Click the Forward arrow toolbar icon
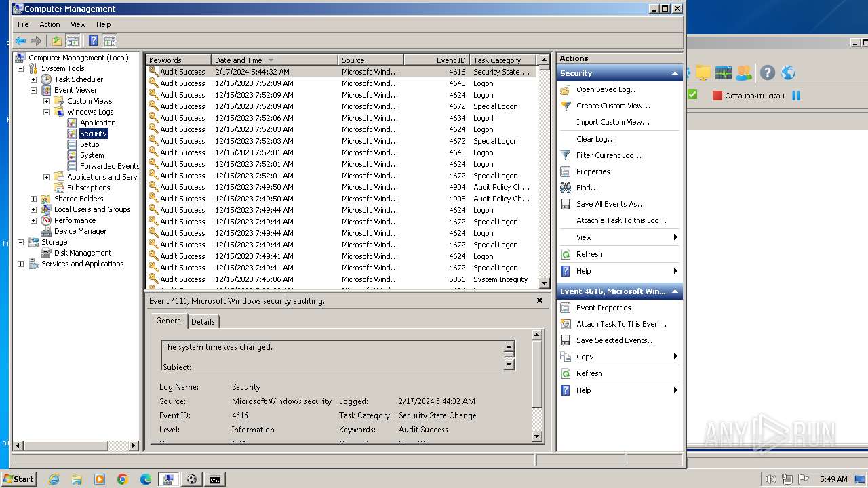This screenshot has width=868, height=488. pyautogui.click(x=36, y=41)
